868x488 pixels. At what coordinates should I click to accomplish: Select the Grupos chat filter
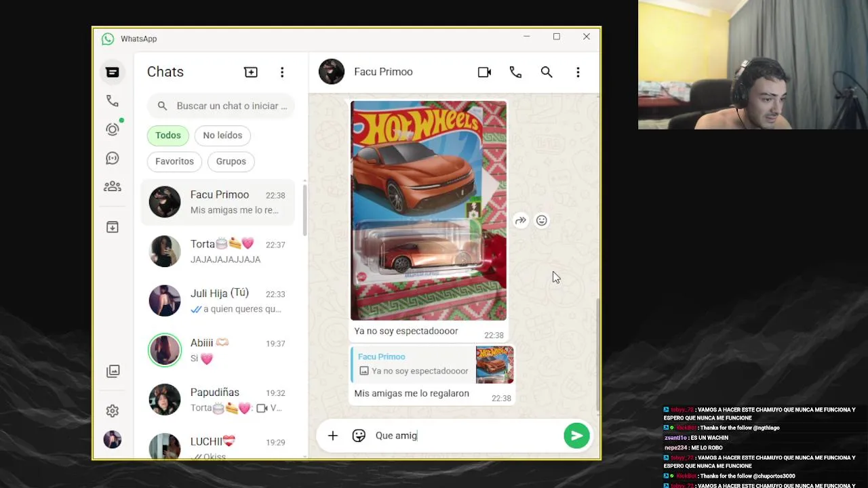[x=231, y=161]
